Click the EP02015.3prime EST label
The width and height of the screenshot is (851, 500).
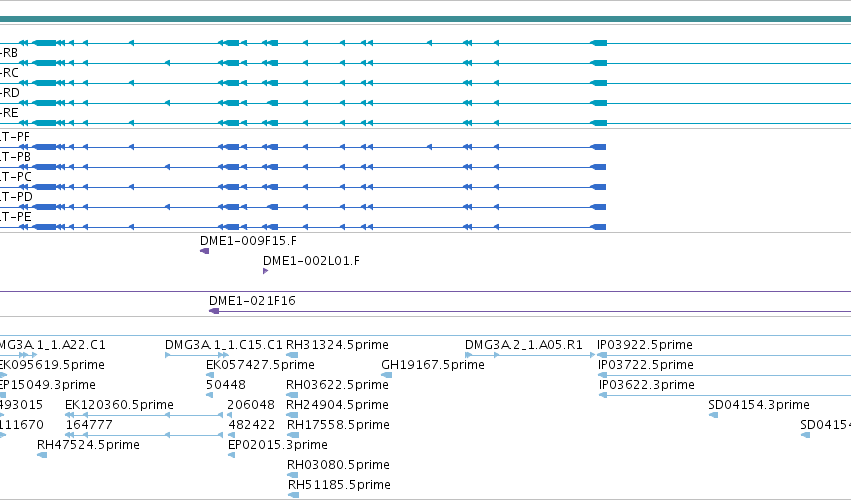(278, 445)
